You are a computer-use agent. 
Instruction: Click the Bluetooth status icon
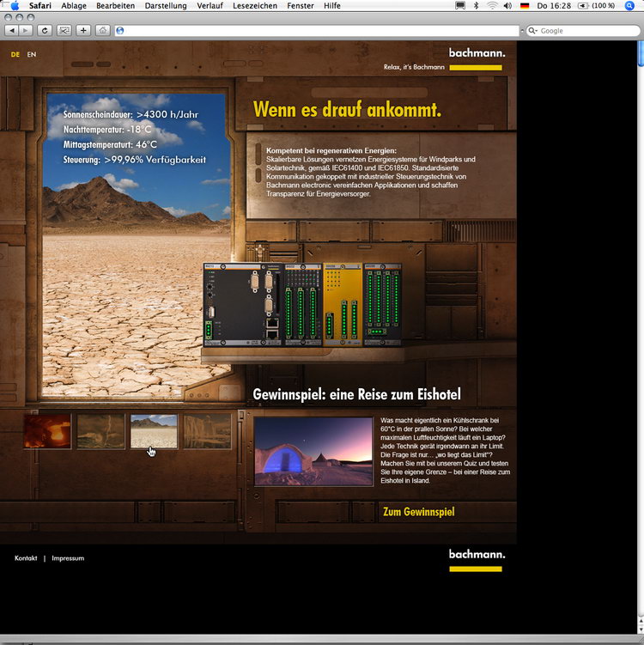click(x=475, y=6)
